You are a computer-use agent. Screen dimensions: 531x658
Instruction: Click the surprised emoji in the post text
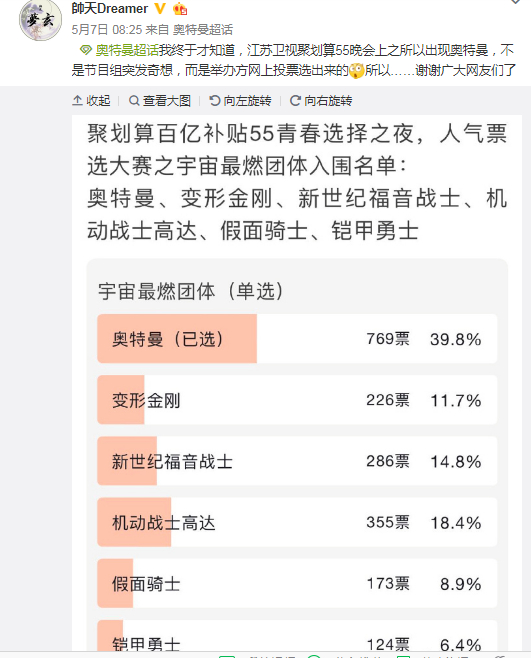coord(356,70)
